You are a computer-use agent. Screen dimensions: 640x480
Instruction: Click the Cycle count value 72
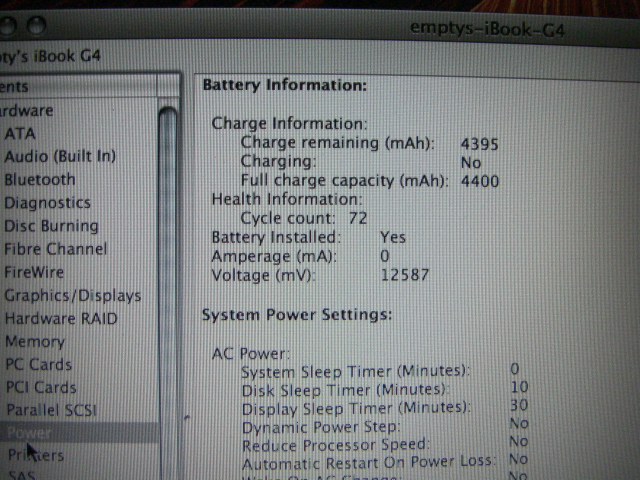pos(358,218)
